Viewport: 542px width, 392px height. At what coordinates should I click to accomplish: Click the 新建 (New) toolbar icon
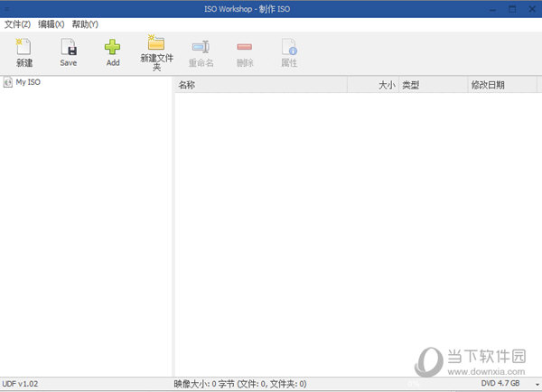(23, 47)
